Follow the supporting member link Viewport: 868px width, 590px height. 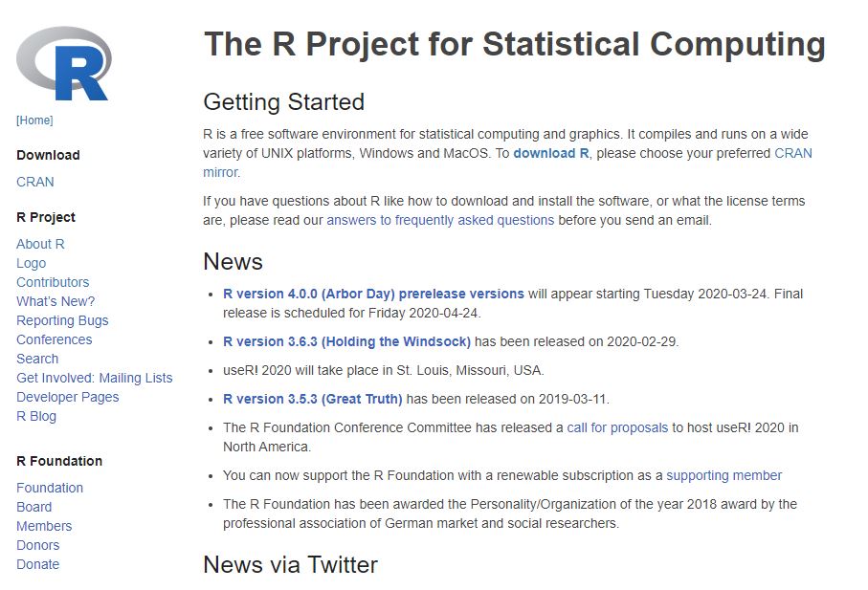724,475
